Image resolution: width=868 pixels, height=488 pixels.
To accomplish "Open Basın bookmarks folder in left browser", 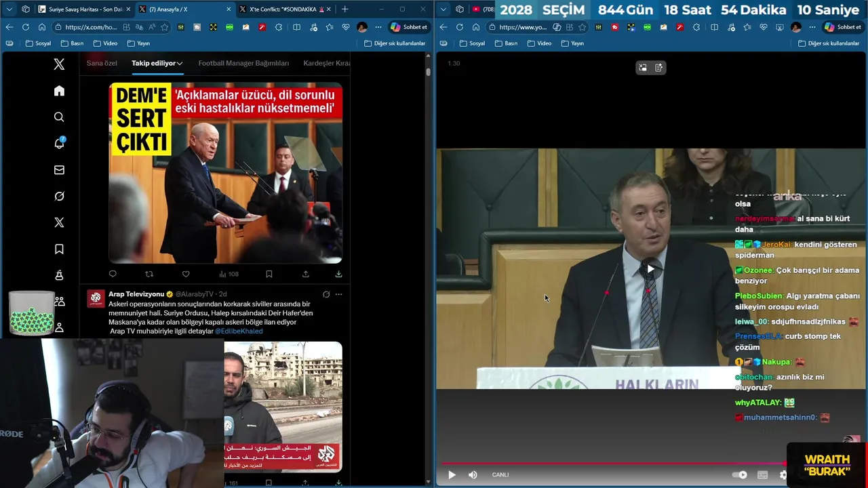I will [x=72, y=43].
